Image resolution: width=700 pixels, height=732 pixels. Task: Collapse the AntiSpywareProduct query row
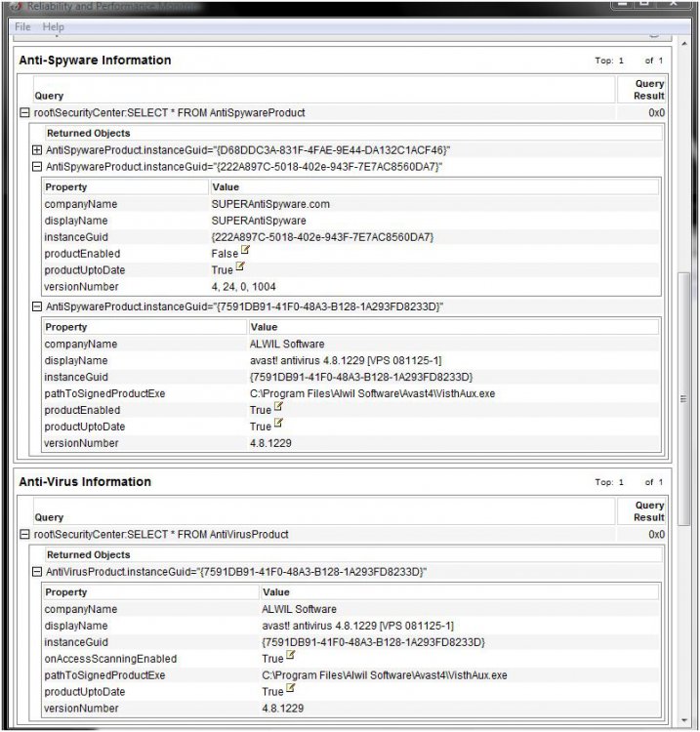click(x=24, y=113)
